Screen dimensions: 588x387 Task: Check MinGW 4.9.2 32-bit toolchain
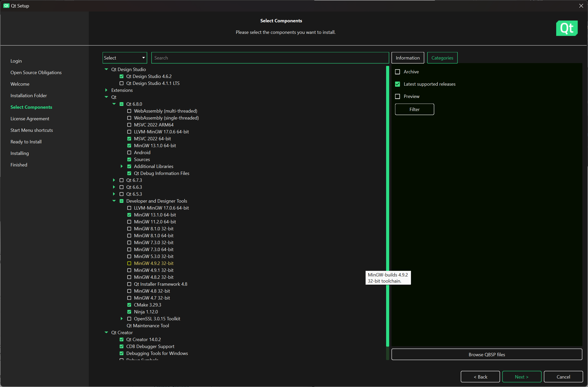pyautogui.click(x=129, y=263)
